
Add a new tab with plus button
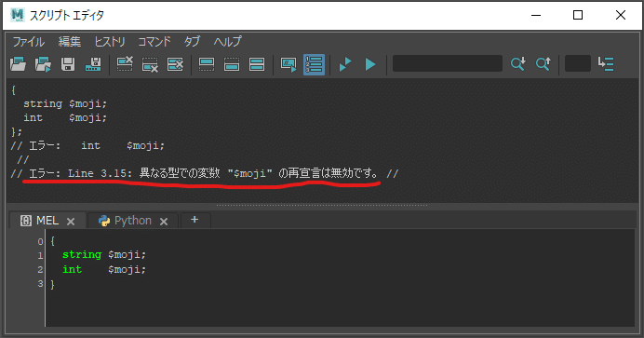[x=195, y=220]
